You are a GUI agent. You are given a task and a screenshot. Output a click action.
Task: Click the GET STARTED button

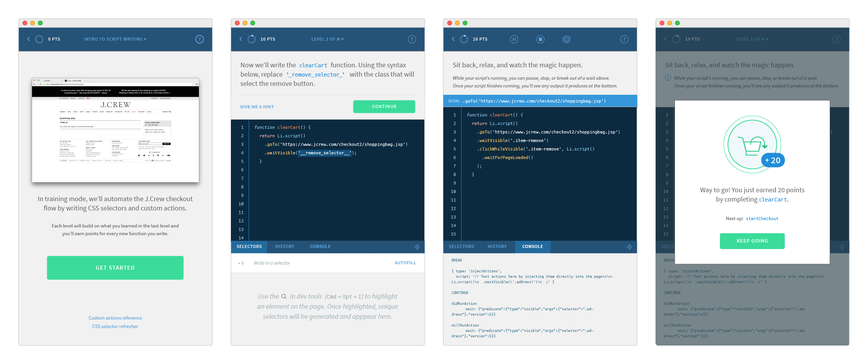tap(115, 268)
